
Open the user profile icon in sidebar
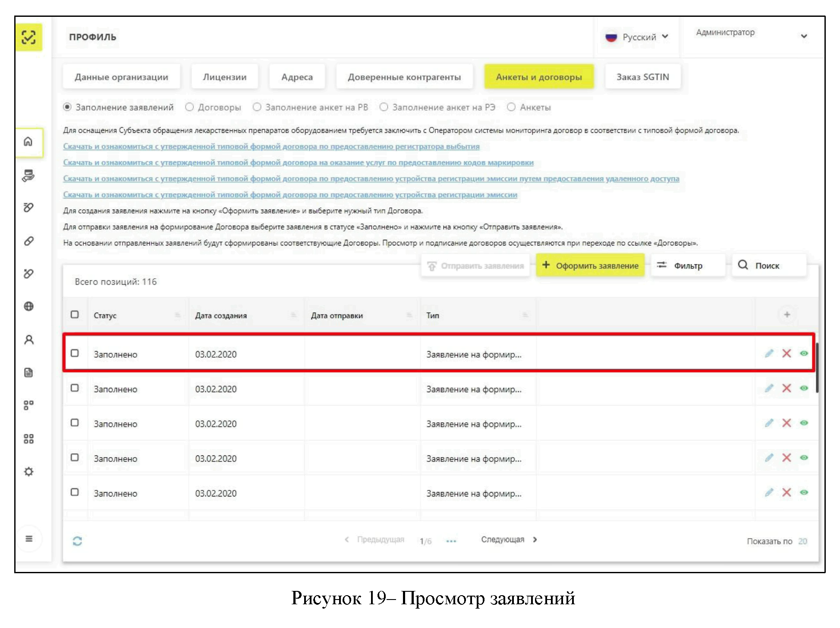(x=28, y=340)
